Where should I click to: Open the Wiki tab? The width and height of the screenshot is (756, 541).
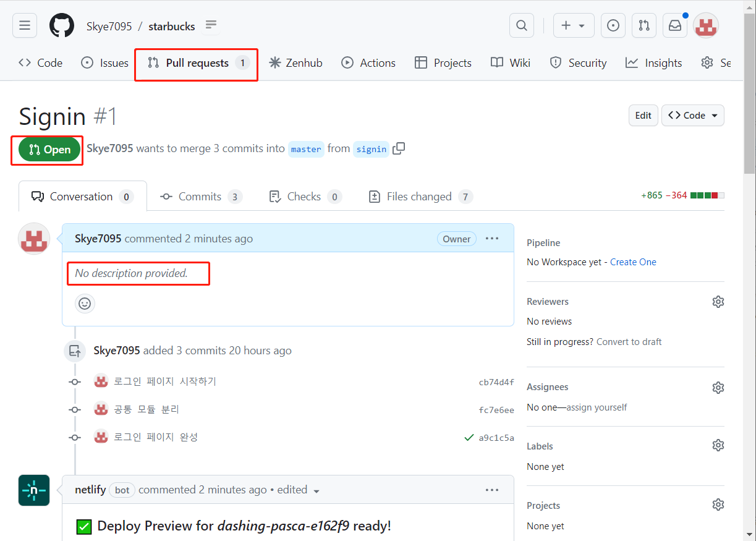coord(511,63)
